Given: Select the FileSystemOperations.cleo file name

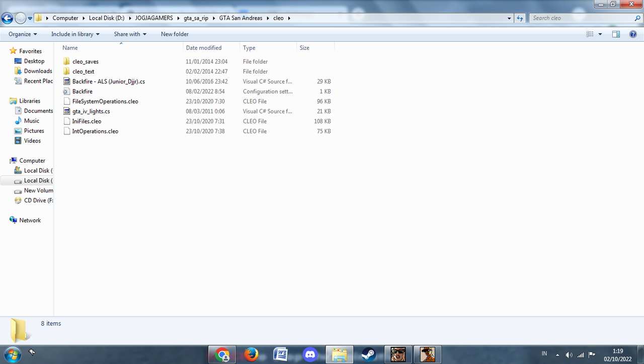Looking at the screenshot, I should (105, 101).
